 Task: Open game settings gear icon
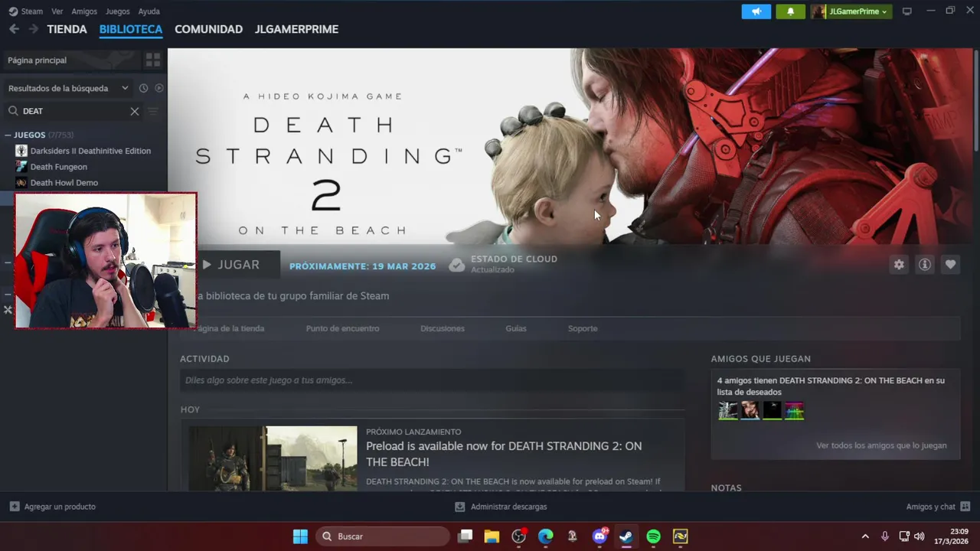(899, 265)
